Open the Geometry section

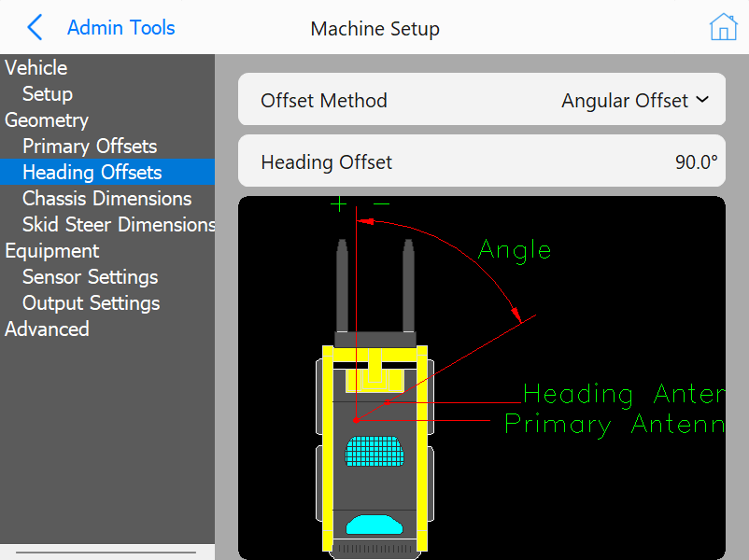coord(47,119)
